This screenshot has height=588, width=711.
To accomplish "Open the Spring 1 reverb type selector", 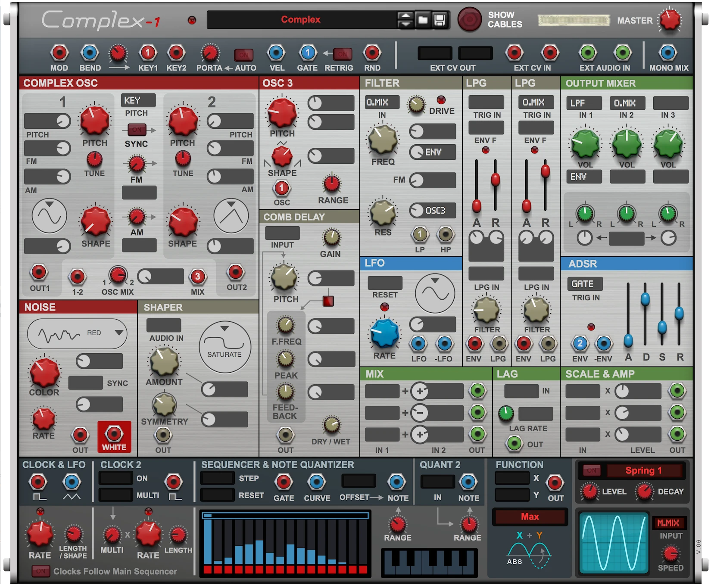I will tap(644, 470).
